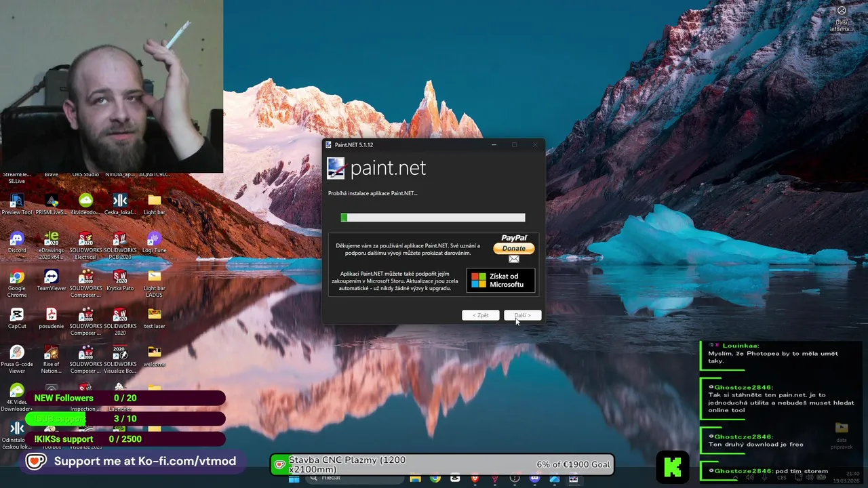
Task: Minimize the Paint.NET installer window
Action: [x=494, y=144]
